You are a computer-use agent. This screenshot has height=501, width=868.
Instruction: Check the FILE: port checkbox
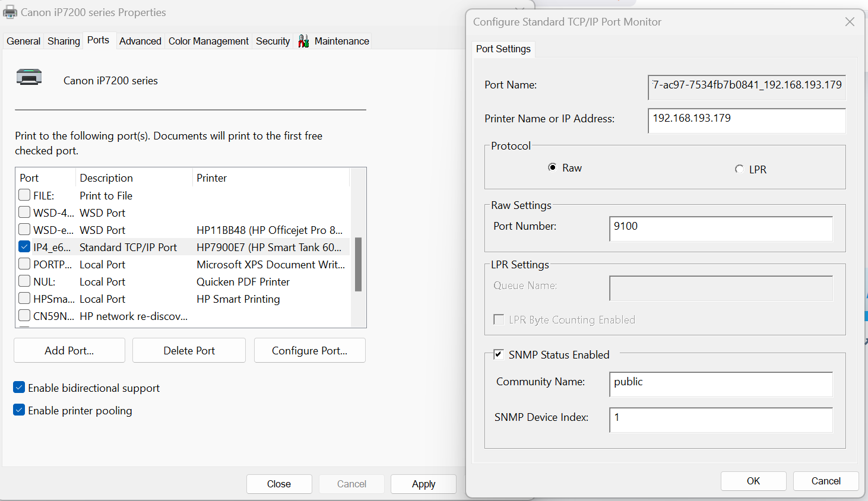(x=24, y=195)
